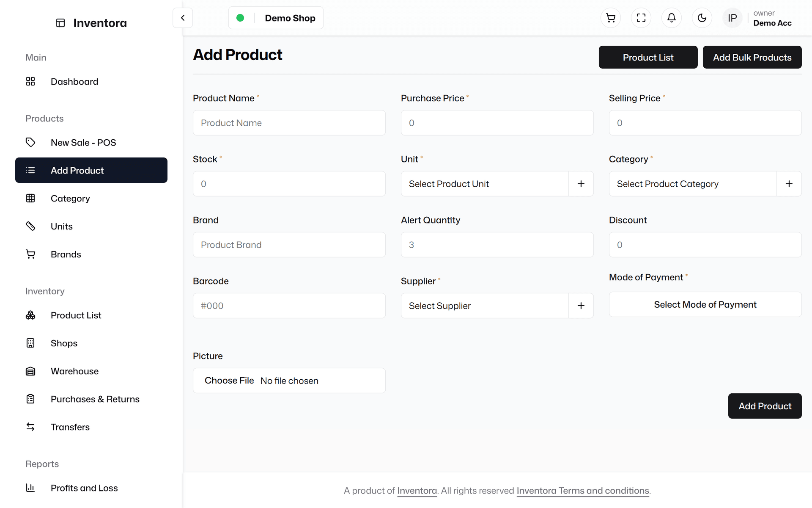Viewport: 812px width, 508px height.
Task: Click Choose File for picture
Action: pyautogui.click(x=229, y=381)
